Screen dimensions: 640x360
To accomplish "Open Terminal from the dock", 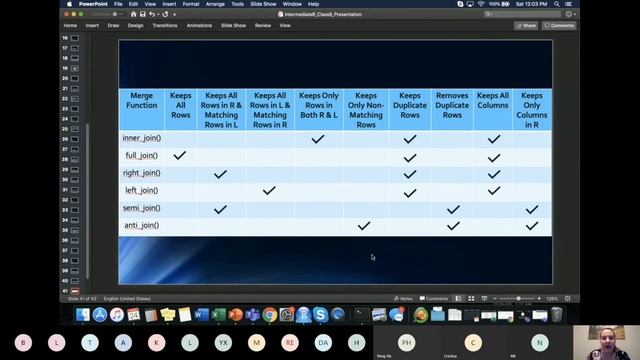I will tap(362, 315).
